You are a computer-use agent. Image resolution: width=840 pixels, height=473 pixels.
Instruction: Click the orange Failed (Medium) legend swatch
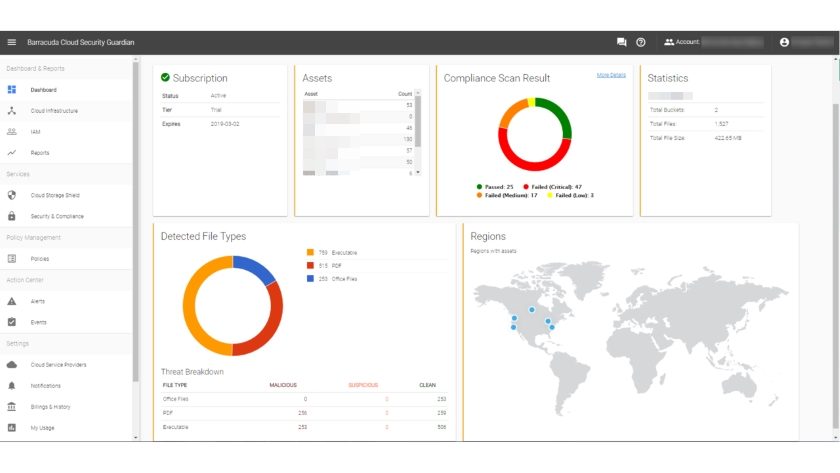479,196
